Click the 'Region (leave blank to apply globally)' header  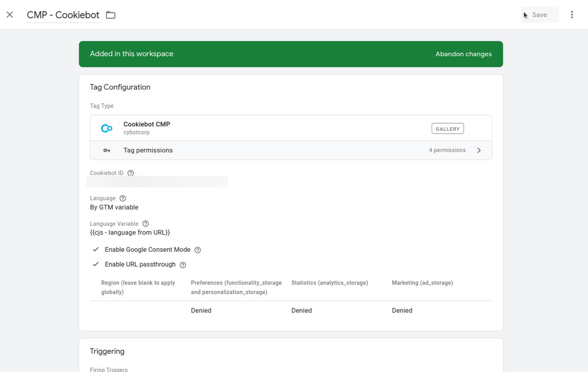coord(138,287)
